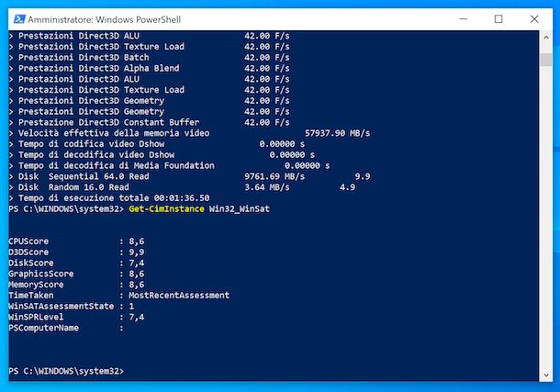Click the scrollbar up arrow
The height and width of the screenshot is (392, 560).
pyautogui.click(x=546, y=37)
